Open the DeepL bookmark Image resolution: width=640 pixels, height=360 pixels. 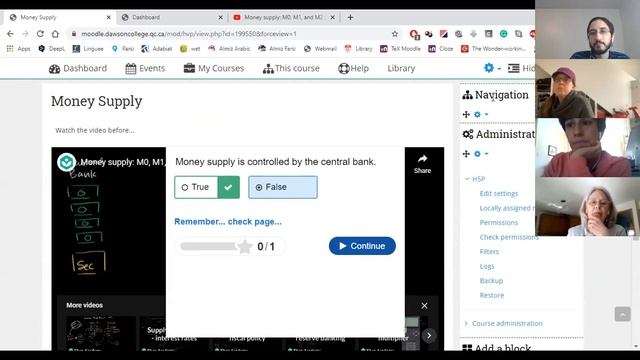pyautogui.click(x=51, y=49)
